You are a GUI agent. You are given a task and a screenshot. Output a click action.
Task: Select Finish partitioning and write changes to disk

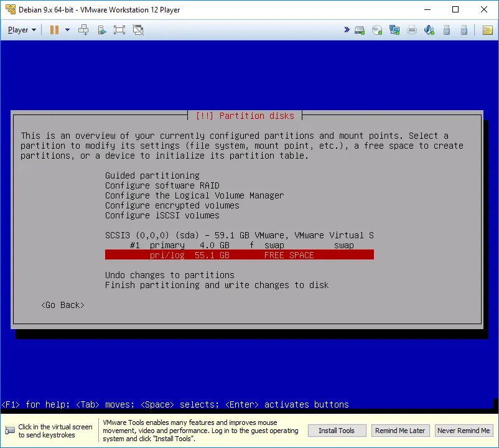tap(217, 285)
